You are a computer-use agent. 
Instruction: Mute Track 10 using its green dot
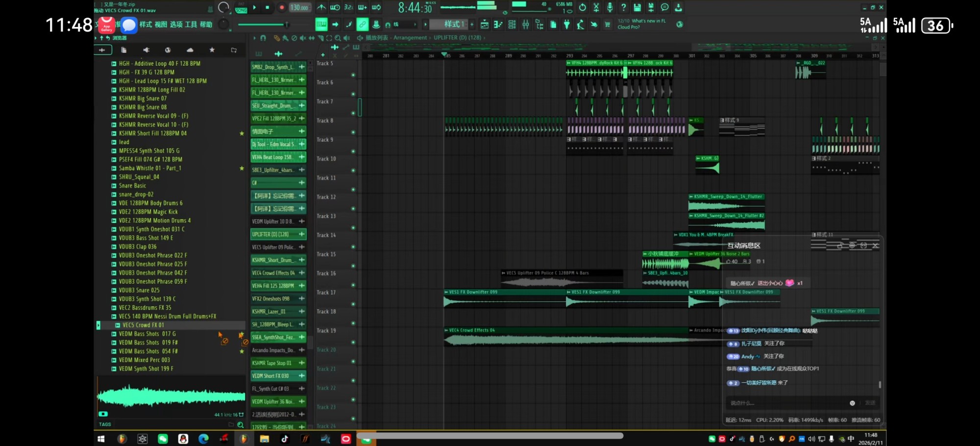point(353,171)
